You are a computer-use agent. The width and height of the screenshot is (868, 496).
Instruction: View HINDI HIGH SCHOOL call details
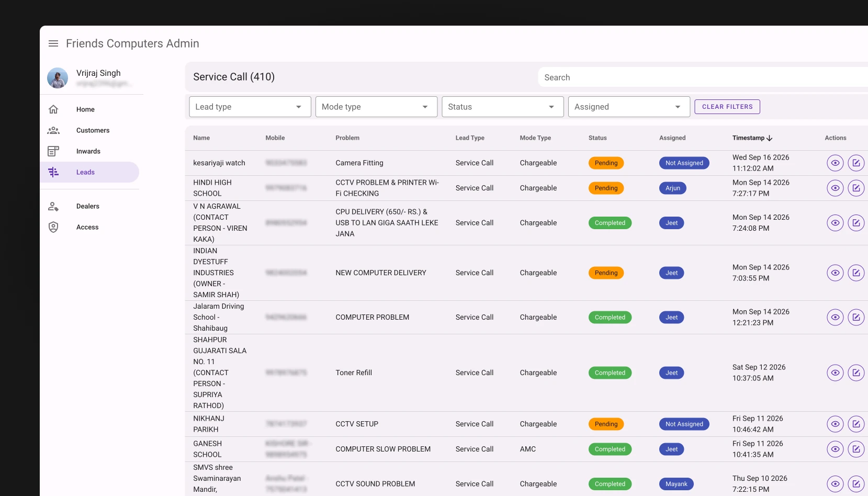(835, 188)
